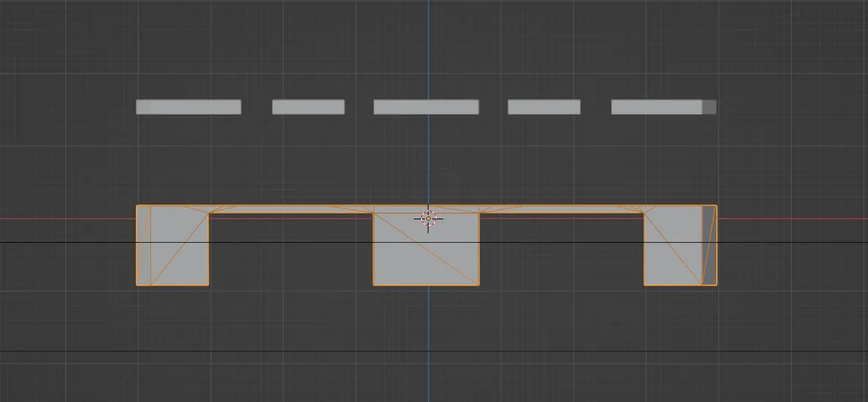Click blue Z axis line below center block
The image size is (868, 402).
(x=428, y=330)
